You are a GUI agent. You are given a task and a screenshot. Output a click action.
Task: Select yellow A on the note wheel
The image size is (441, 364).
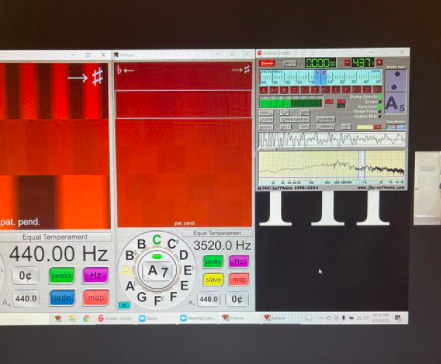pyautogui.click(x=126, y=271)
